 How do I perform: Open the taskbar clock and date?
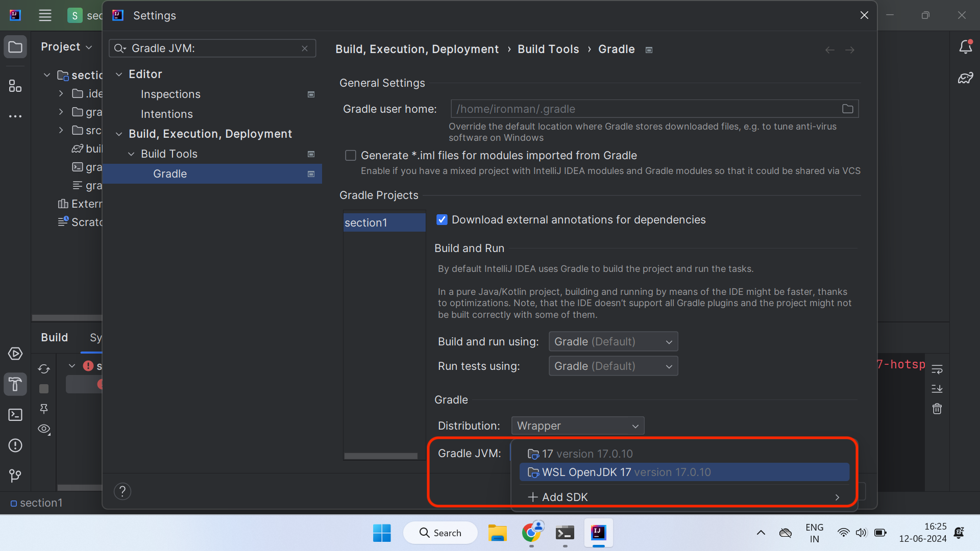(922, 533)
